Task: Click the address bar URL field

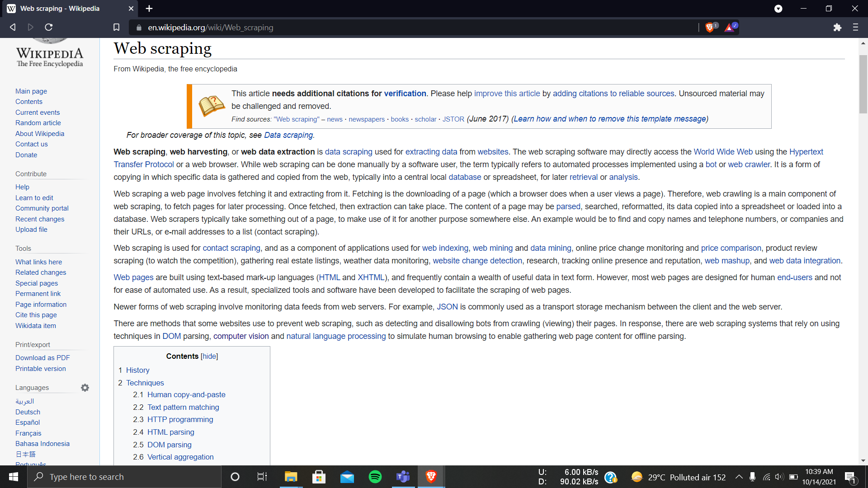Action: [x=407, y=28]
